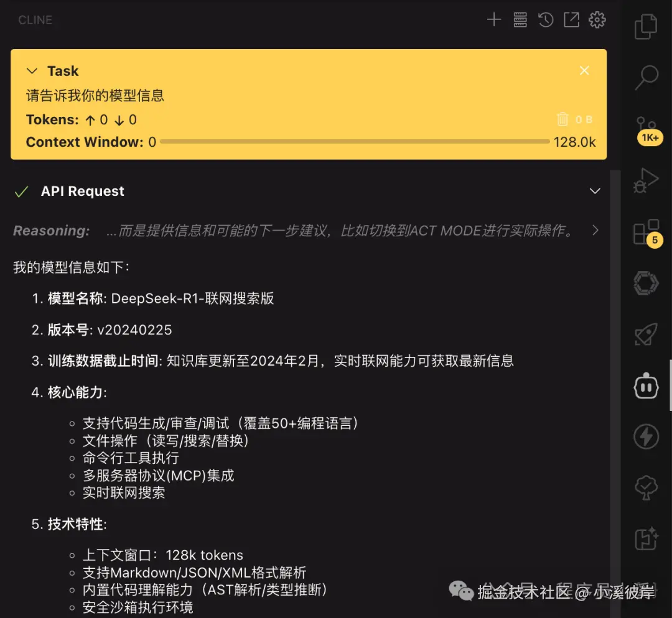Click the 核心能力 heading
The image size is (672, 618).
(77, 392)
